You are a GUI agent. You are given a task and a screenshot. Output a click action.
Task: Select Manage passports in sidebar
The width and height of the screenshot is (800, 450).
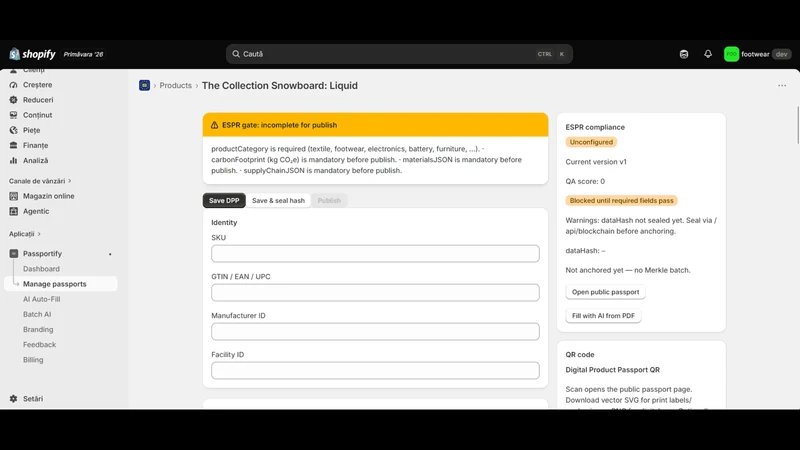61,284
